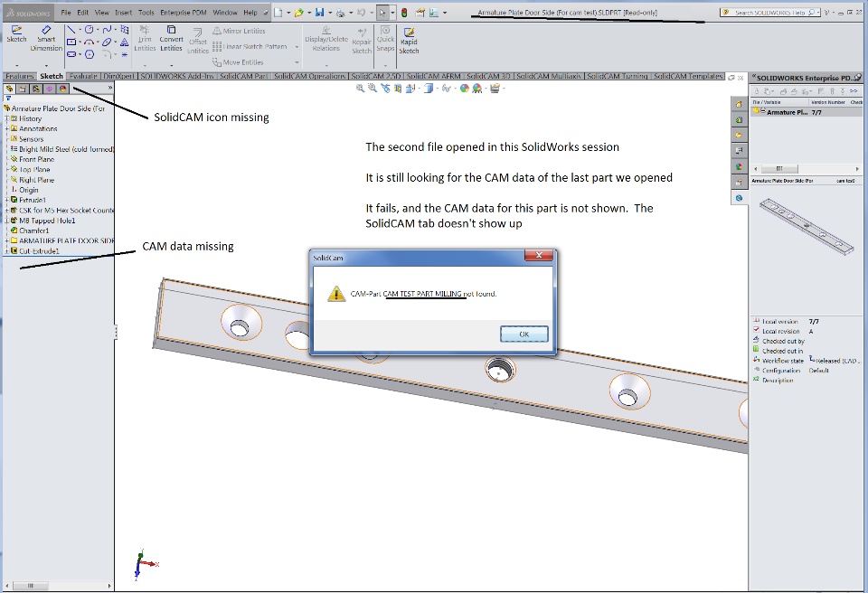Click the Save icon in top toolbar
868x593 pixels.
click(x=319, y=12)
